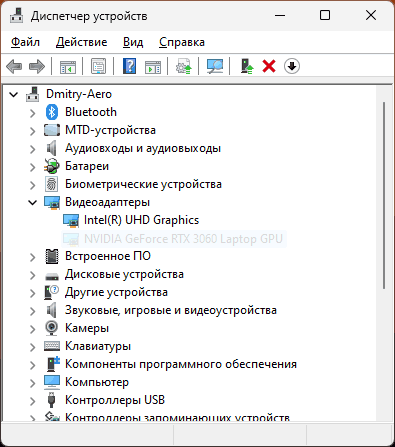Click the keyboard icon beside Клавиатуры
Viewport: 395px width, 447px height.
(52, 346)
